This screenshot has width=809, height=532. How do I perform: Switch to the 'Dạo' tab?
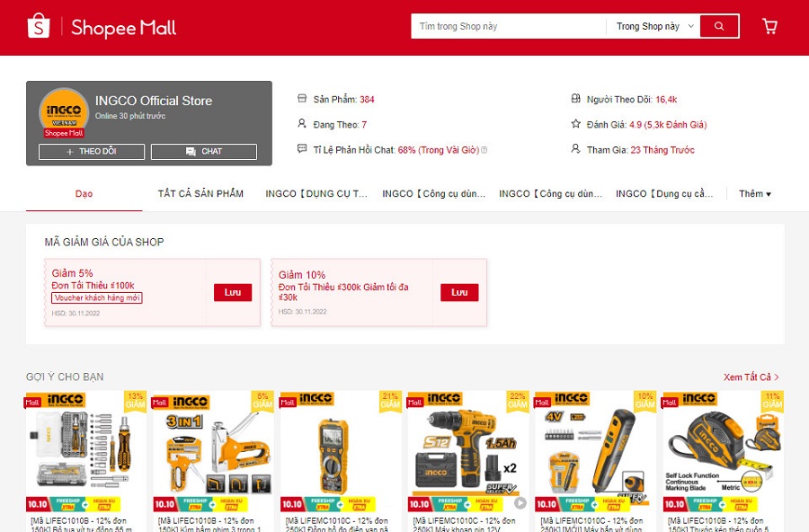tap(84, 193)
